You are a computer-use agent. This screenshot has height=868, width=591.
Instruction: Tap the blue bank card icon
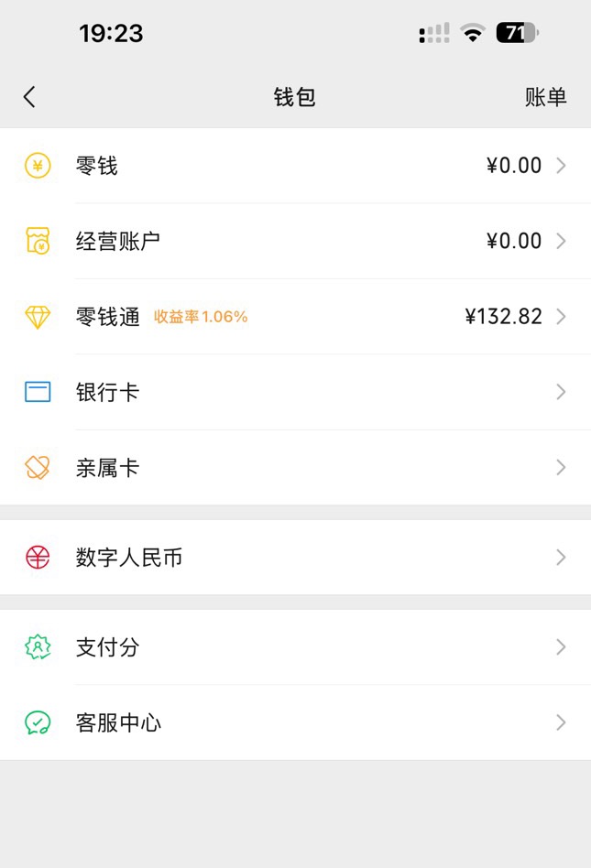click(x=38, y=392)
